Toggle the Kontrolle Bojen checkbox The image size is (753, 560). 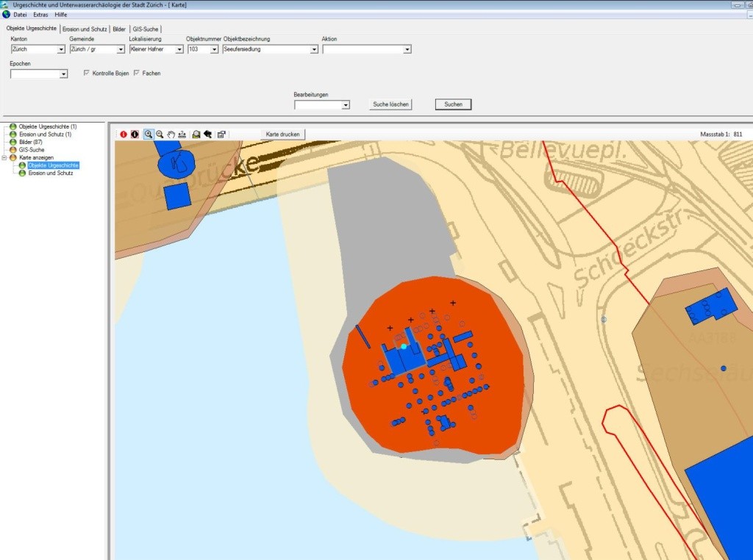pos(87,73)
